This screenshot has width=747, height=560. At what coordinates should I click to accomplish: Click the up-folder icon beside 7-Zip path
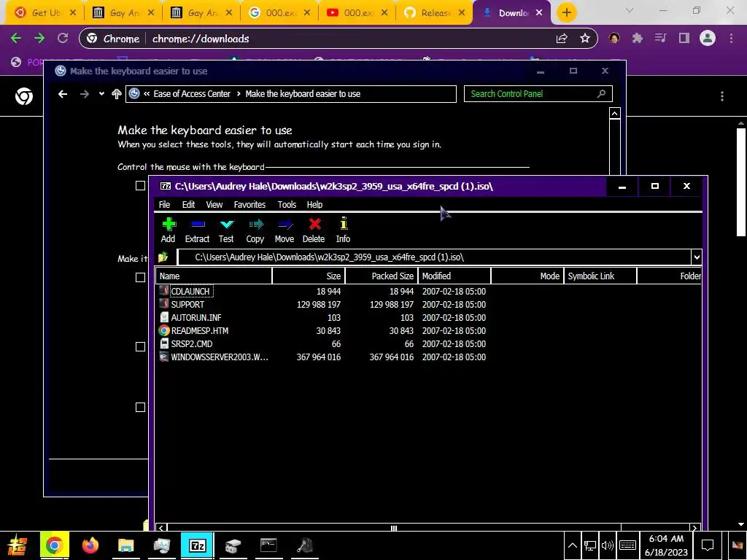click(x=163, y=257)
